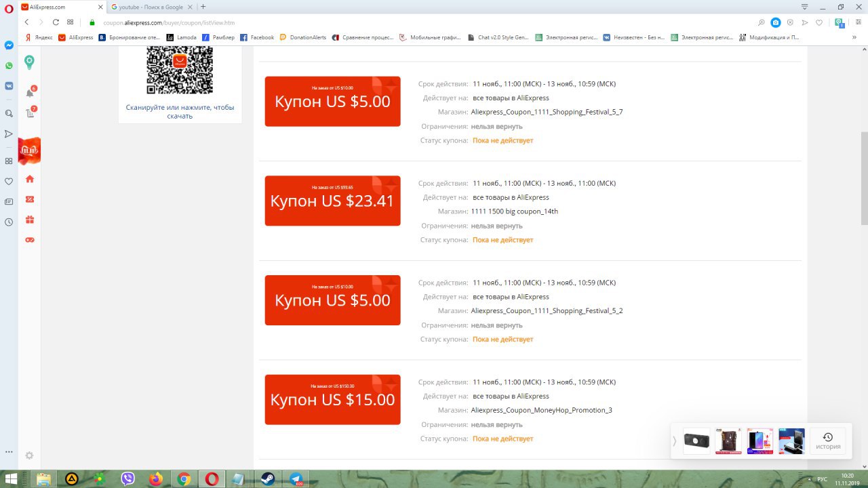
Task: Open DonationAlerts bookmark
Action: pos(303,37)
